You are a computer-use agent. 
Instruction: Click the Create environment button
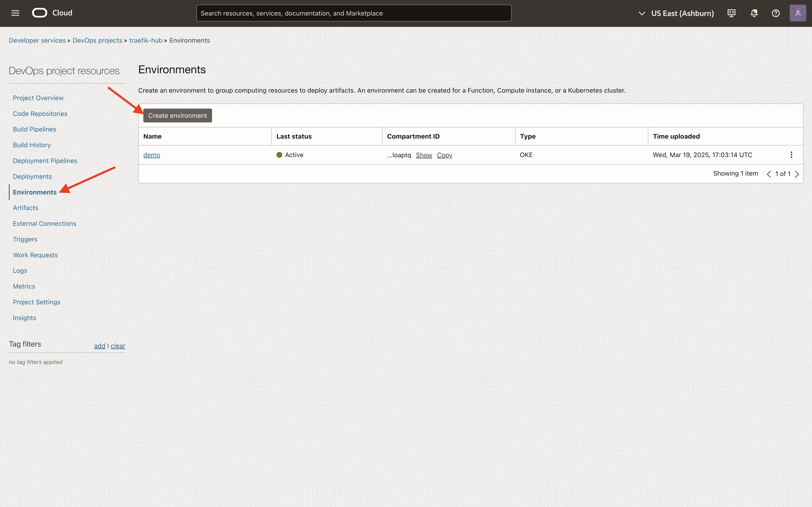click(177, 115)
